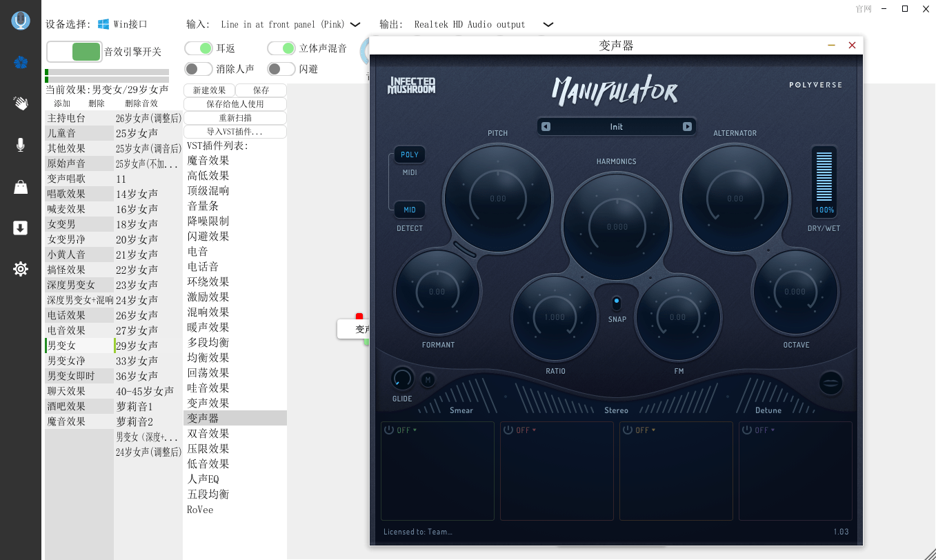Click power icon of fourth effect slot
Image resolution: width=936 pixels, height=560 pixels.
click(x=747, y=430)
